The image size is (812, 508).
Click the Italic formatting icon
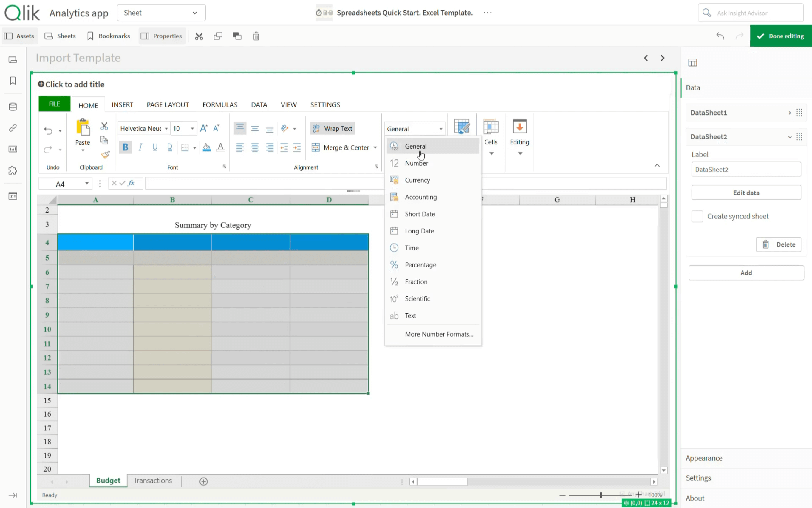click(x=140, y=147)
